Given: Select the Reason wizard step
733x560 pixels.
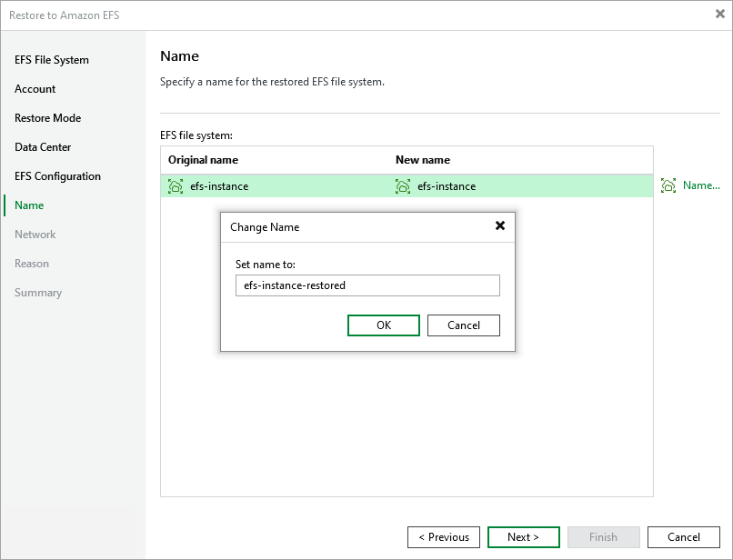Looking at the screenshot, I should click(x=32, y=263).
